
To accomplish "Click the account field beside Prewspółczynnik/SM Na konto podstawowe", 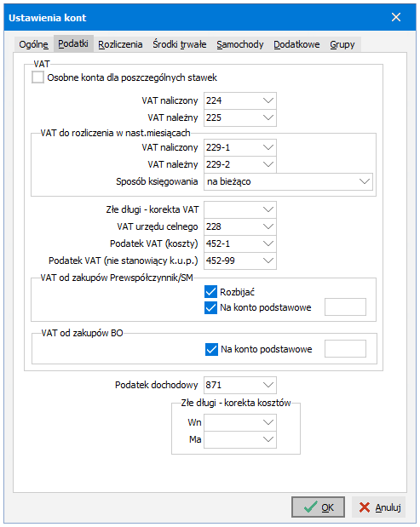I will click(345, 306).
